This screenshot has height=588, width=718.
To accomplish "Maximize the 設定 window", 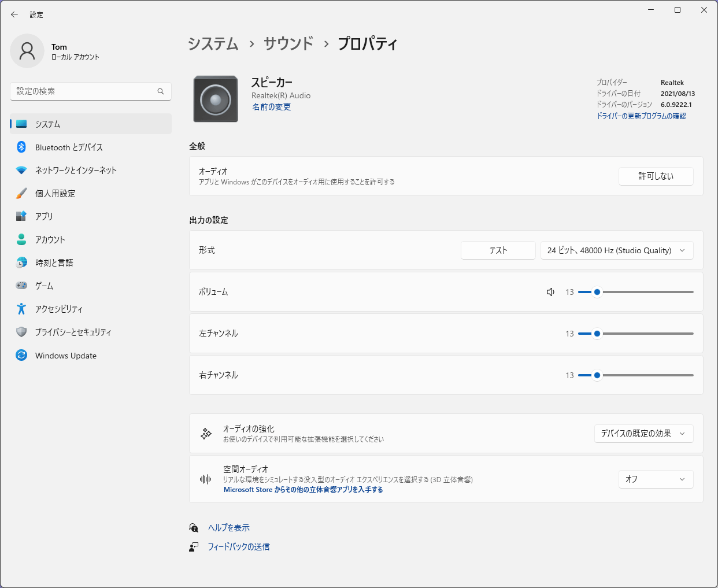I will pyautogui.click(x=678, y=10).
